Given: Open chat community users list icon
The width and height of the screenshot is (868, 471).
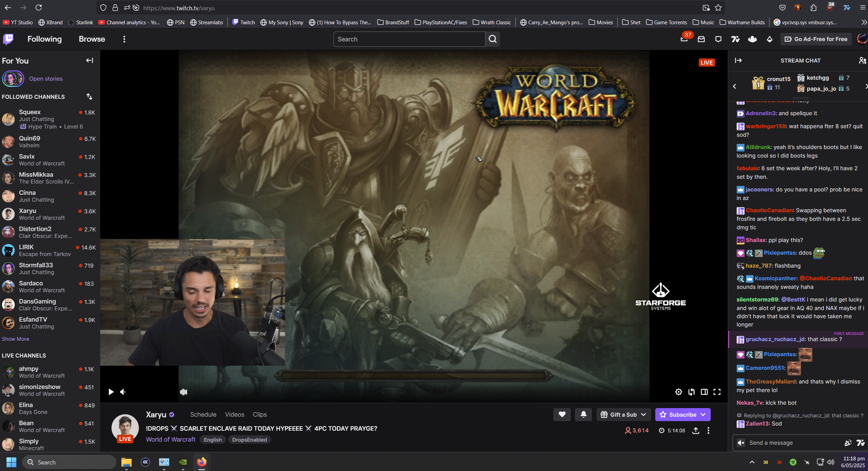Looking at the screenshot, I should point(862,60).
